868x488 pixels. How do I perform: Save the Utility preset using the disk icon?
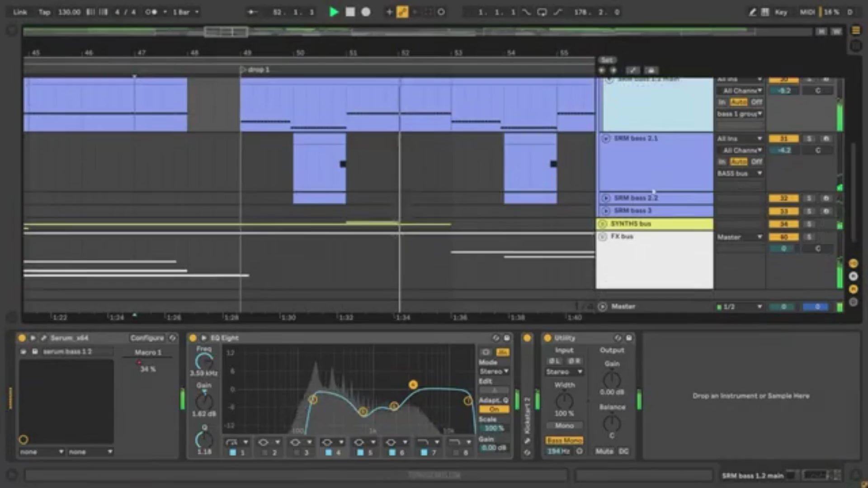(x=629, y=338)
